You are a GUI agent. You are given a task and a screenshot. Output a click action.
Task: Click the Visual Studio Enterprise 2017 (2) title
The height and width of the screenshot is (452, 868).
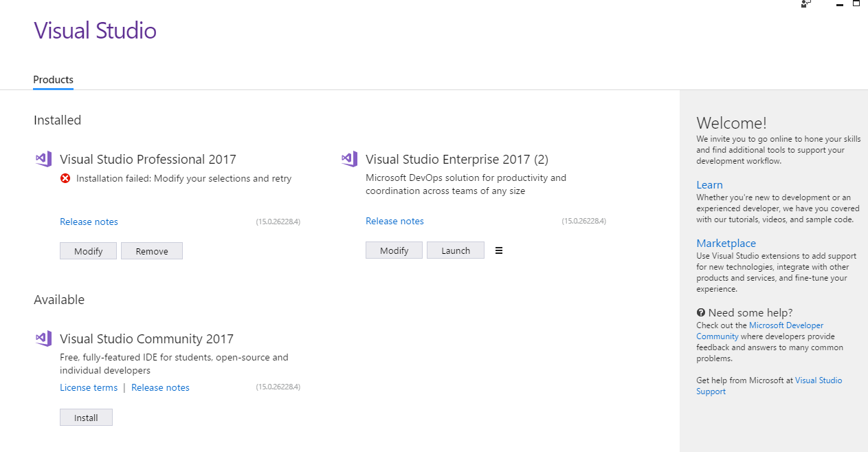tap(457, 159)
